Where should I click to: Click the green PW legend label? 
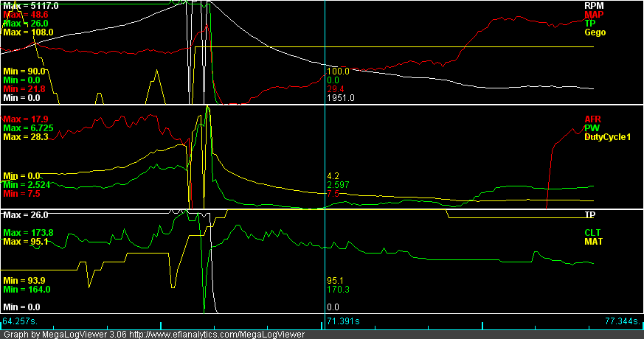[591, 127]
